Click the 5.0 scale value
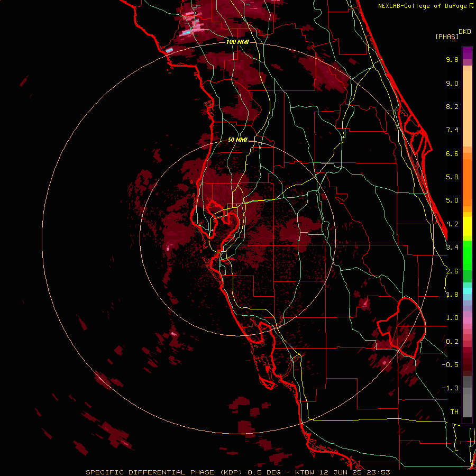 (x=452, y=200)
